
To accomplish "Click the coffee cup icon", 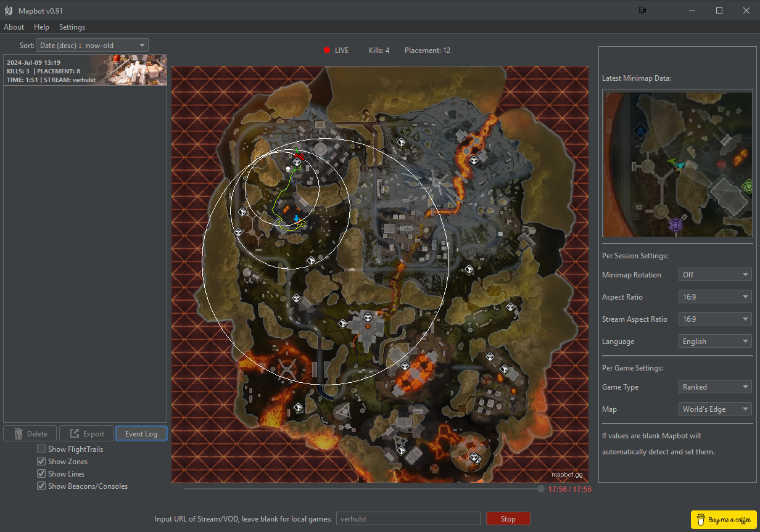I will point(700,520).
